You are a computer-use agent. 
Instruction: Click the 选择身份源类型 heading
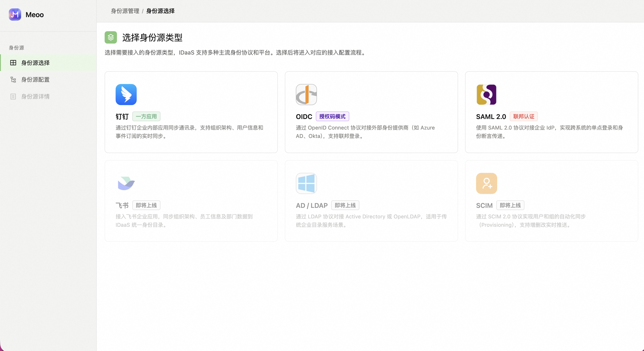[x=152, y=38]
